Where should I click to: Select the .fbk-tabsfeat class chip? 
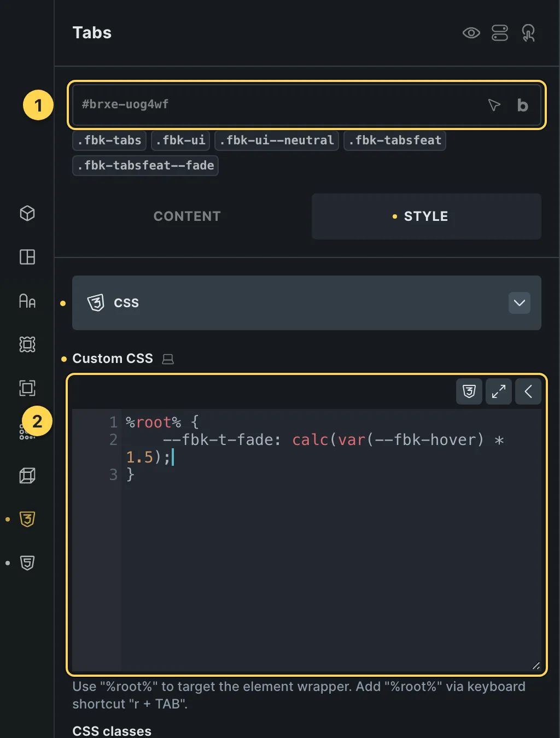[395, 140]
